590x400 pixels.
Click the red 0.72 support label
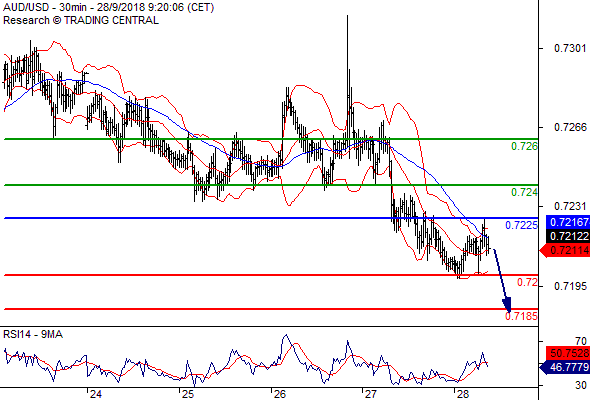coord(527,282)
